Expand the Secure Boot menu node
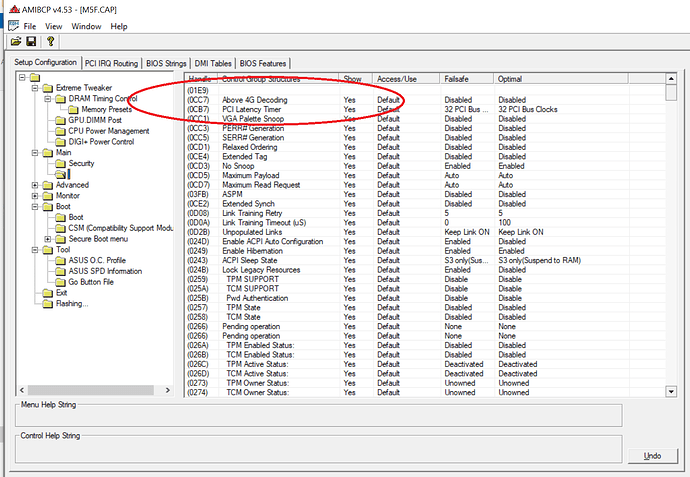Screen dimensions: 690x477 pyautogui.click(x=48, y=239)
